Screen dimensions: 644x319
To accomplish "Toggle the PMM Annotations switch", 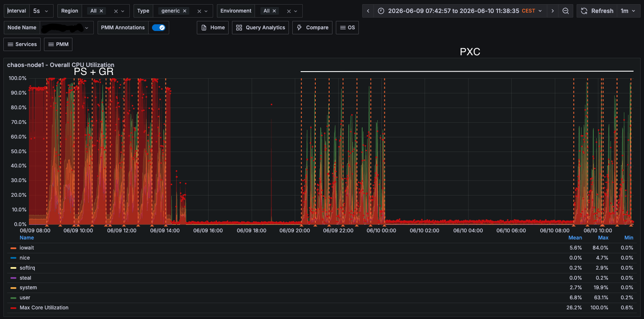I will click(159, 28).
